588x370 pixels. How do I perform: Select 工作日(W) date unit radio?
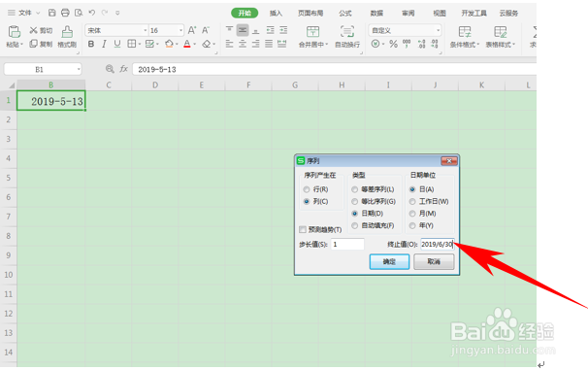412,202
